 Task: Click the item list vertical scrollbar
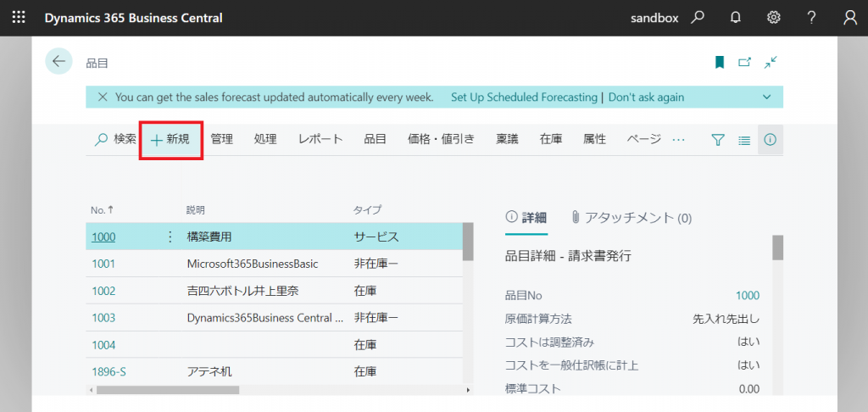point(468,242)
